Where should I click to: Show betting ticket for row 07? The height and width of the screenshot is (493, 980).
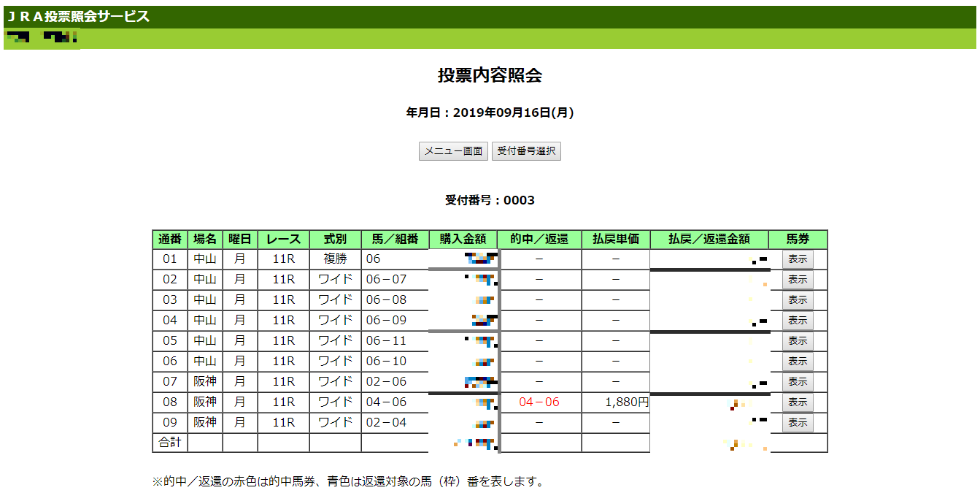[798, 381]
